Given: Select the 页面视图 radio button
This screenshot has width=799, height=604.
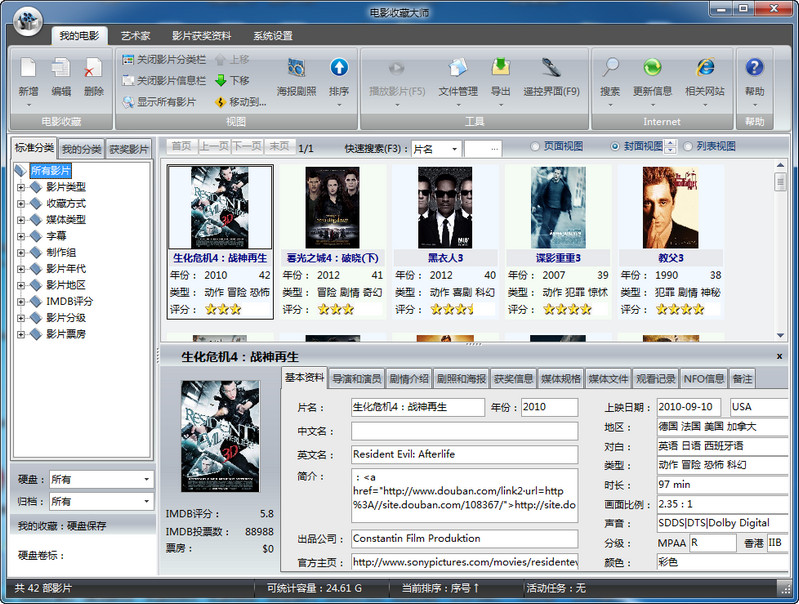Looking at the screenshot, I should (535, 147).
